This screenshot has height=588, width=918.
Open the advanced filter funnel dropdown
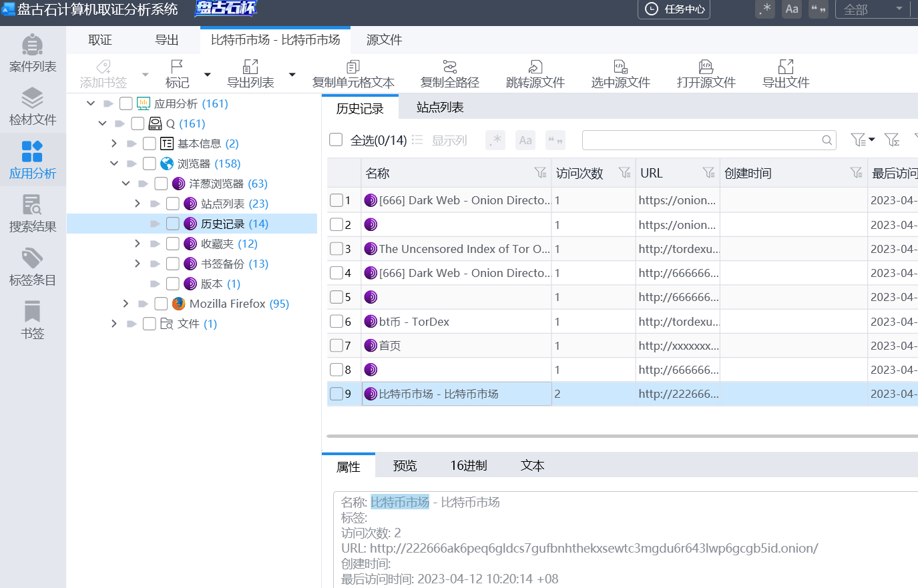click(863, 139)
